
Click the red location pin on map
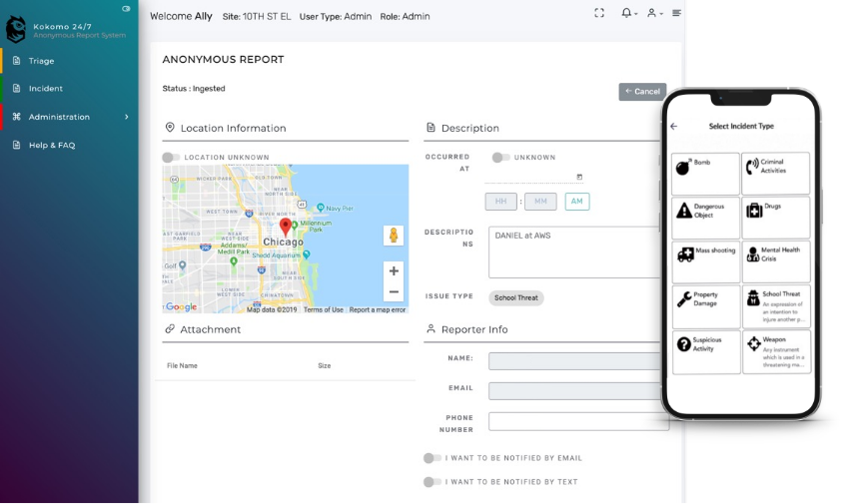tap(285, 227)
